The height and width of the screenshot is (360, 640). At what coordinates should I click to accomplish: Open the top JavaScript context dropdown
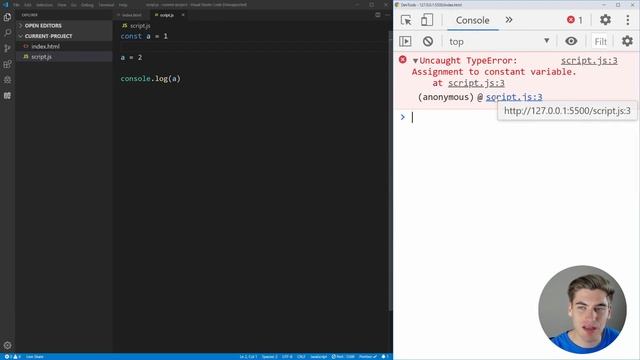pos(499,41)
